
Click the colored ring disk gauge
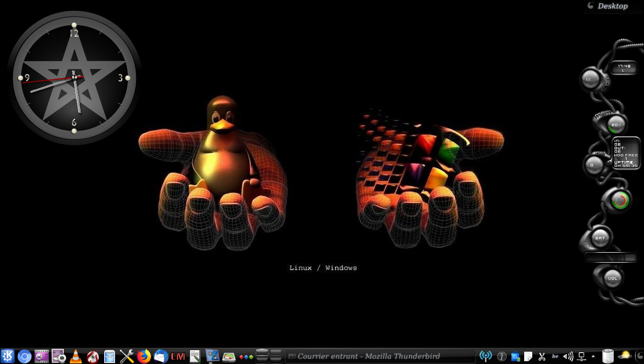pyautogui.click(x=620, y=200)
